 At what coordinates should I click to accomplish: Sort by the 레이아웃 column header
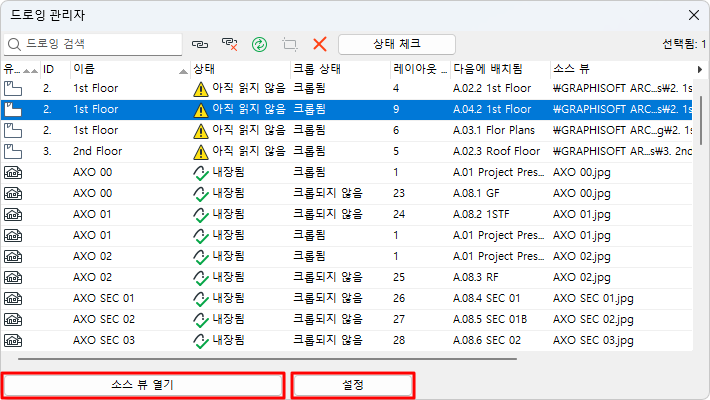pyautogui.click(x=420, y=69)
